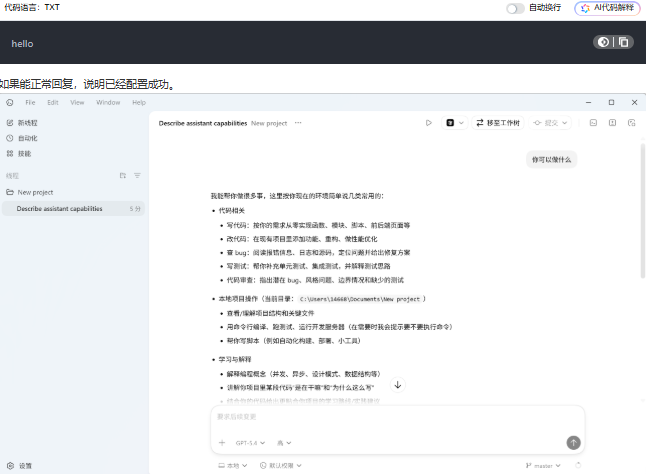Copy the hello code block

623,42
